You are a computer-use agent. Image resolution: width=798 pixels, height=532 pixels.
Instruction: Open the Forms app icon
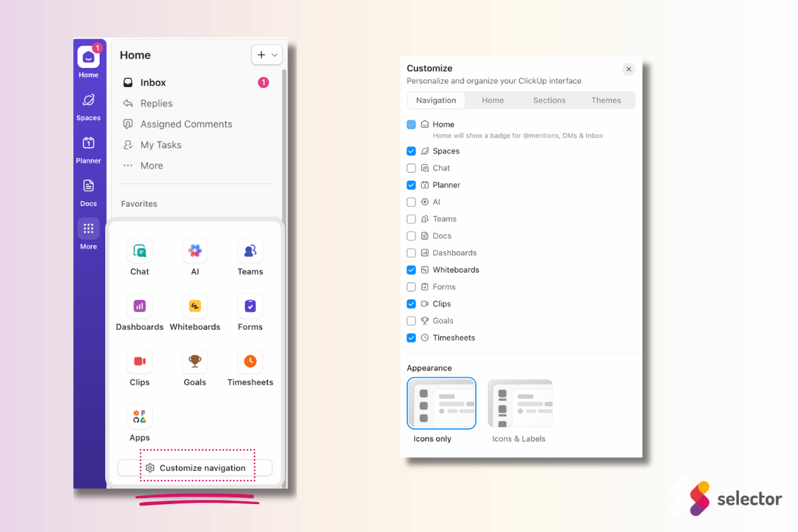pos(250,306)
